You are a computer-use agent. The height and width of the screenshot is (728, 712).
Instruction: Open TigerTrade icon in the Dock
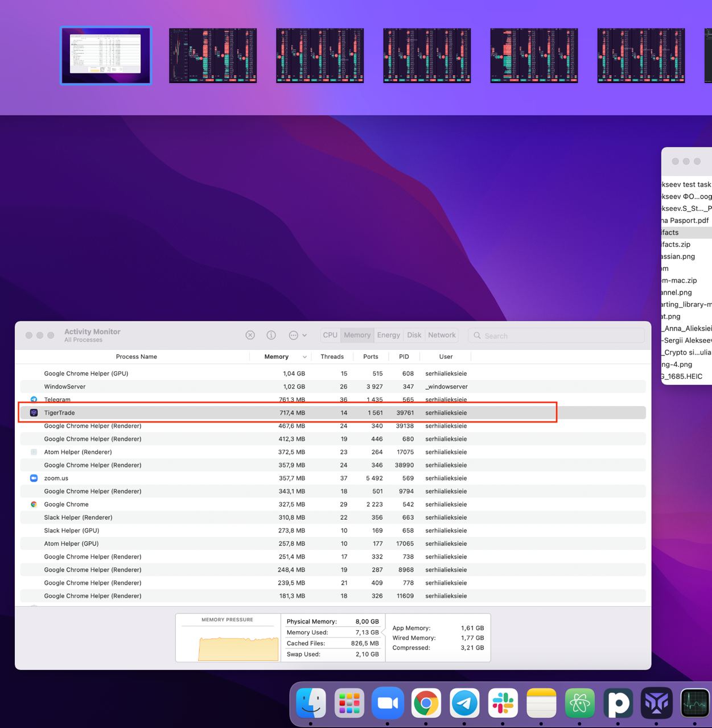click(656, 703)
